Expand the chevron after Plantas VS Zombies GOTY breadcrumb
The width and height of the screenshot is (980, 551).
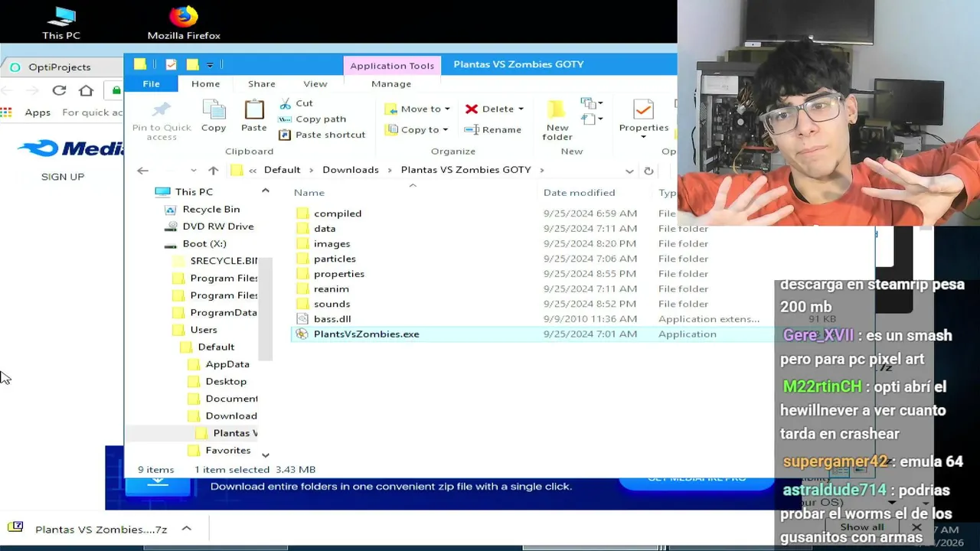(x=541, y=170)
